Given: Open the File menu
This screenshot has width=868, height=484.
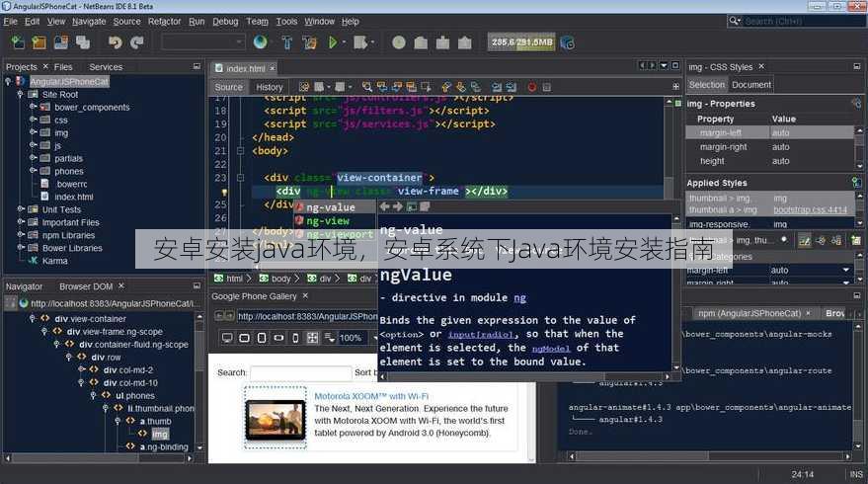Looking at the screenshot, I should [10, 22].
